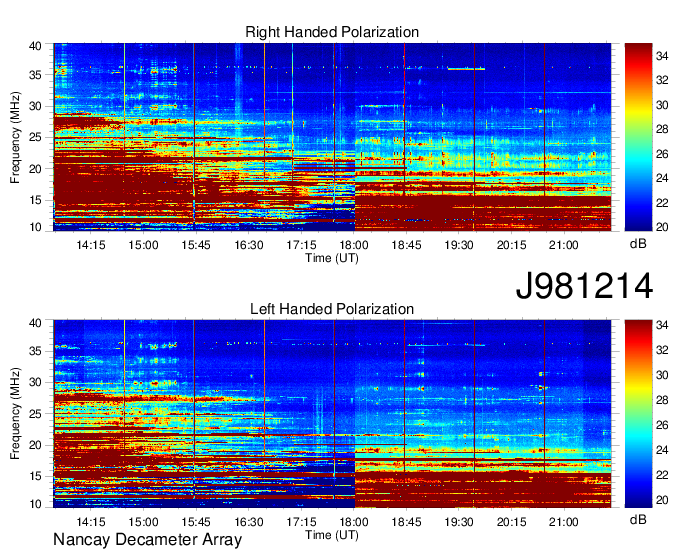Click 40 MHz tick of Right Handed plot
Screen dimensions: 680x552
pos(35,46)
